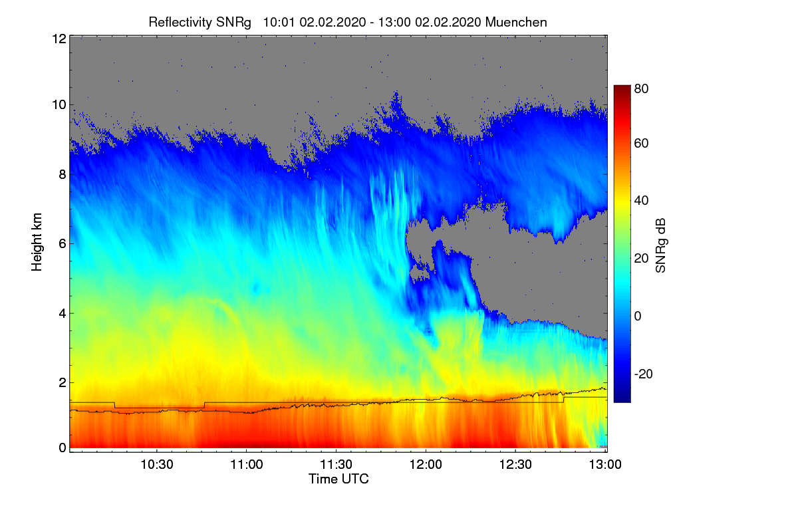798x532 pixels.
Task: Click the height axis value 0
Action: point(61,448)
